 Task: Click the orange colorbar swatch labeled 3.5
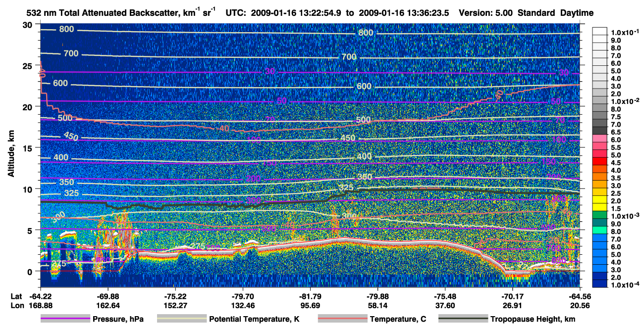(x=600, y=177)
